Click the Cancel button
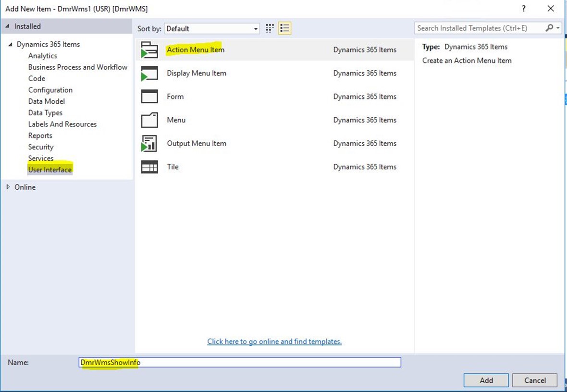567x392 pixels. pos(535,380)
